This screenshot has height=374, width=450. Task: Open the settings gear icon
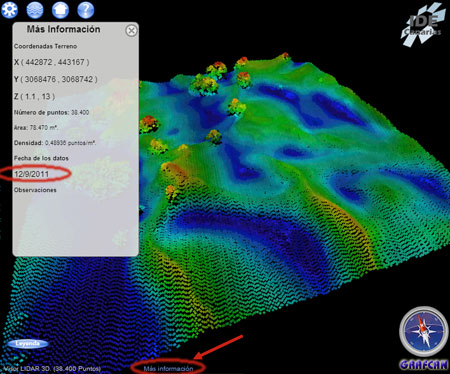[9, 9]
